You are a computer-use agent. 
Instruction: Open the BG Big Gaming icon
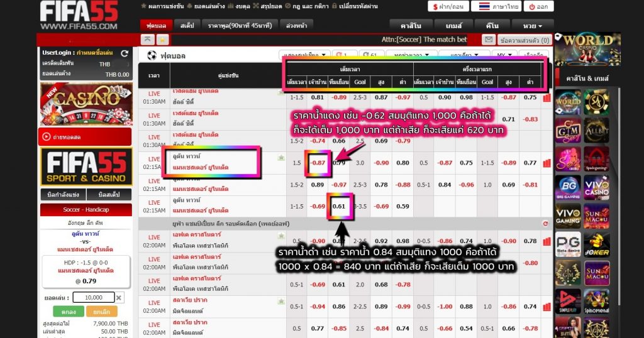[568, 187]
